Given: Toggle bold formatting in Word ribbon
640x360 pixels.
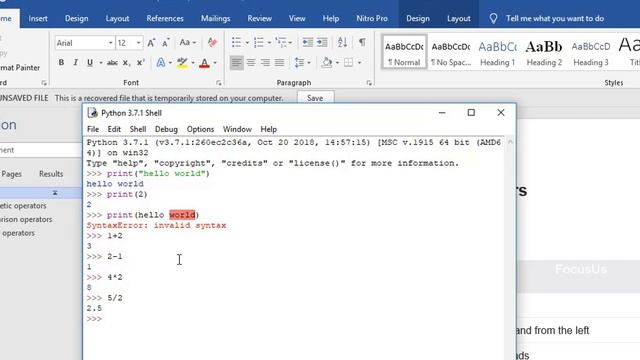Looking at the screenshot, I should pyautogui.click(x=61, y=62).
